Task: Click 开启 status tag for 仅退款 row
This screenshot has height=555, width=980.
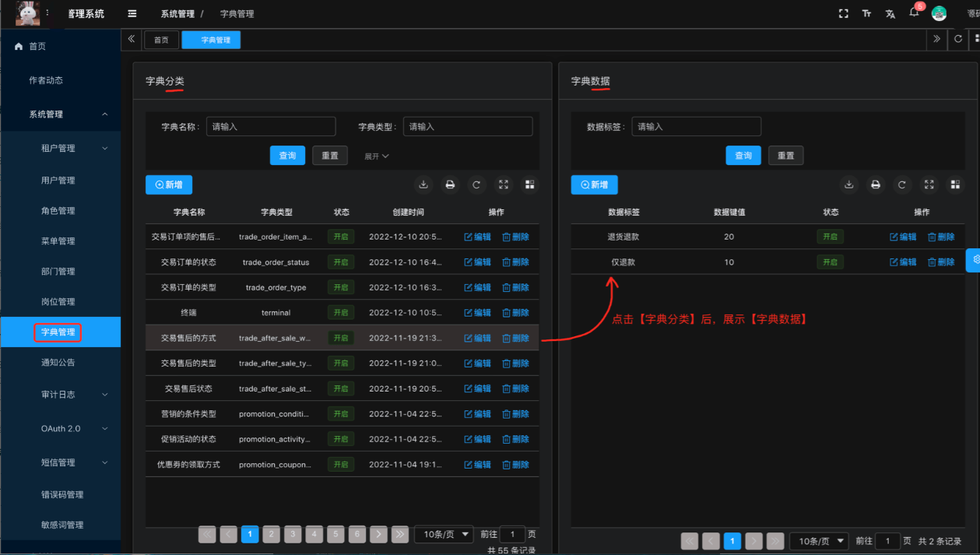Action: click(x=830, y=262)
